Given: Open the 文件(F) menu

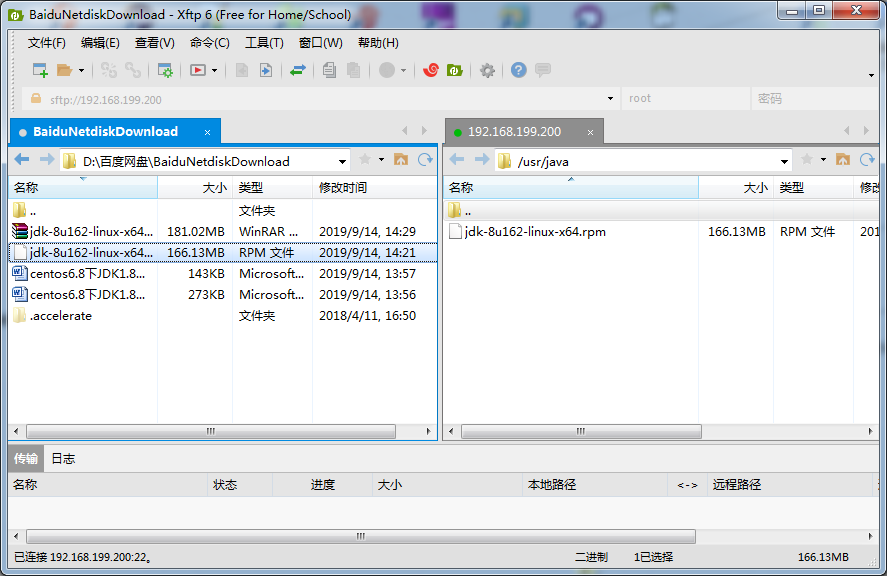Looking at the screenshot, I should point(46,43).
